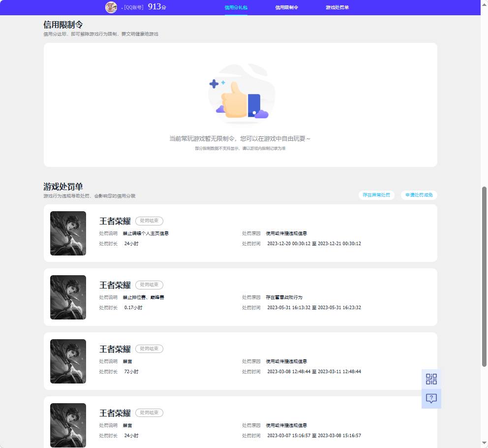488x448 pixels.
Task: Click 处罚结束 badge on the 禁止编辑个人主页信息 card
Action: [x=149, y=221]
